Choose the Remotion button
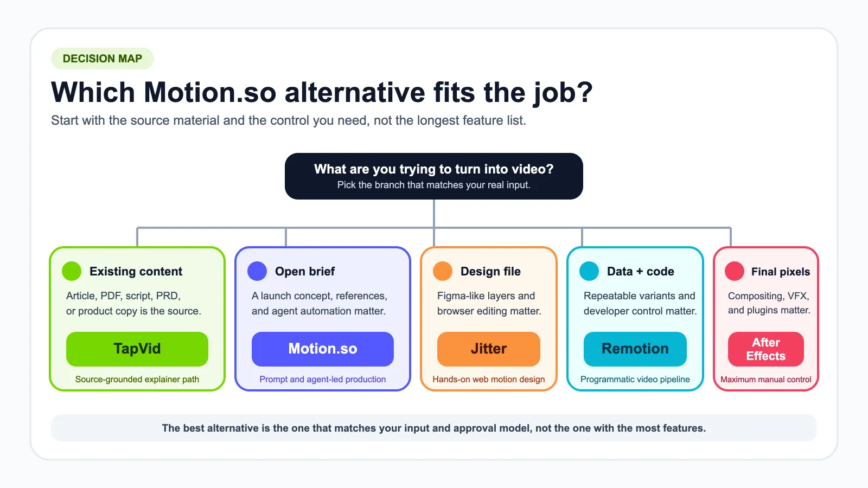Image resolution: width=868 pixels, height=488 pixels. click(x=635, y=349)
